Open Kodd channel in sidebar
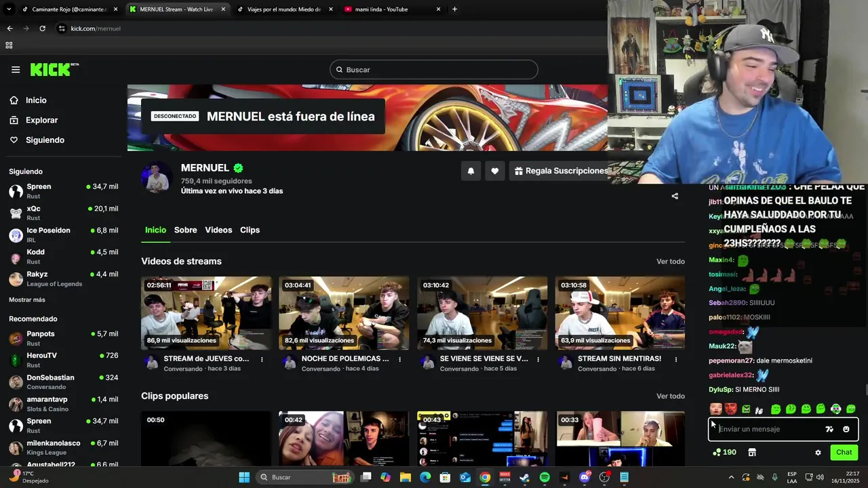 pyautogui.click(x=63, y=256)
